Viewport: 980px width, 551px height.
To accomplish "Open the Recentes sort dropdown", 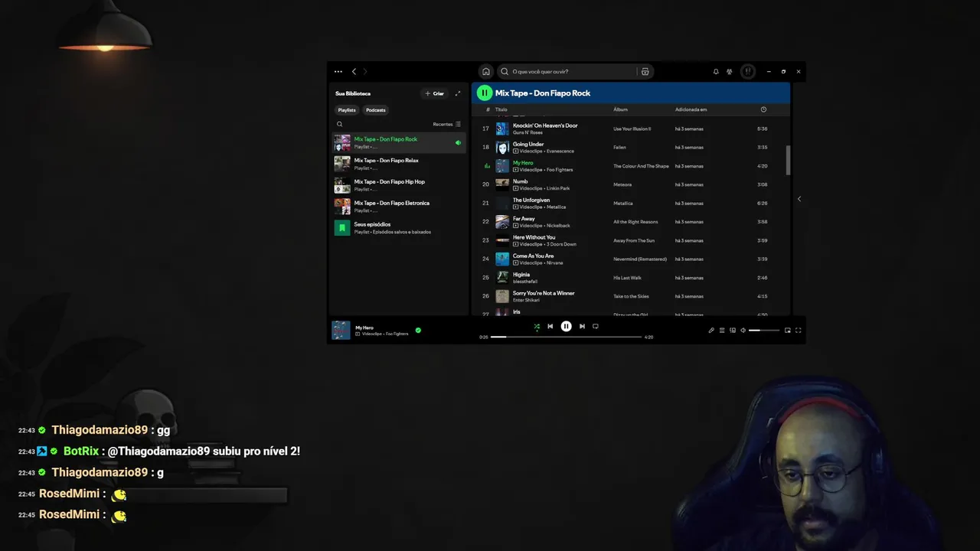I will coord(447,124).
